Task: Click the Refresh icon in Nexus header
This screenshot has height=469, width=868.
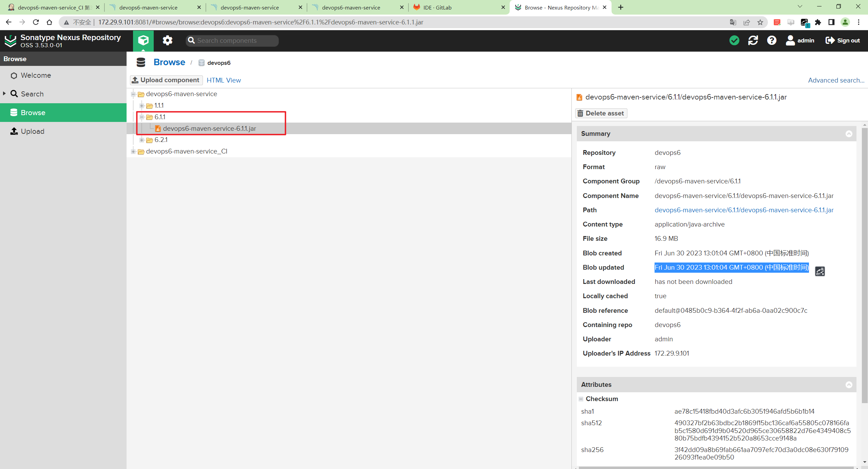Action: click(x=753, y=40)
